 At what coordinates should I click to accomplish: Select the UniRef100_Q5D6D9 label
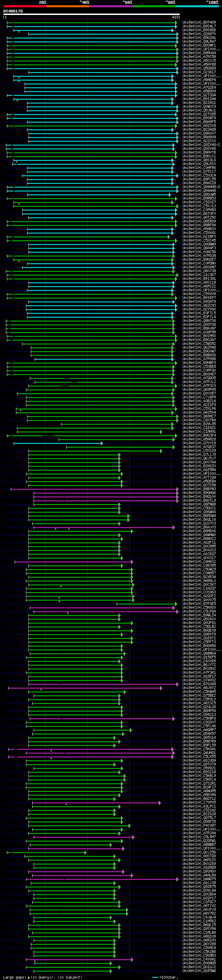(199, 68)
